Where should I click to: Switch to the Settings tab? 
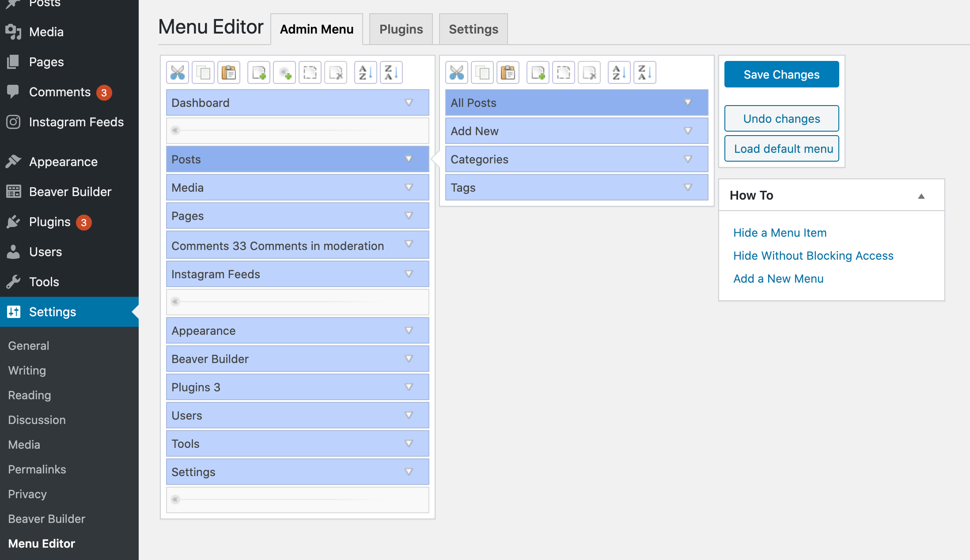tap(473, 28)
